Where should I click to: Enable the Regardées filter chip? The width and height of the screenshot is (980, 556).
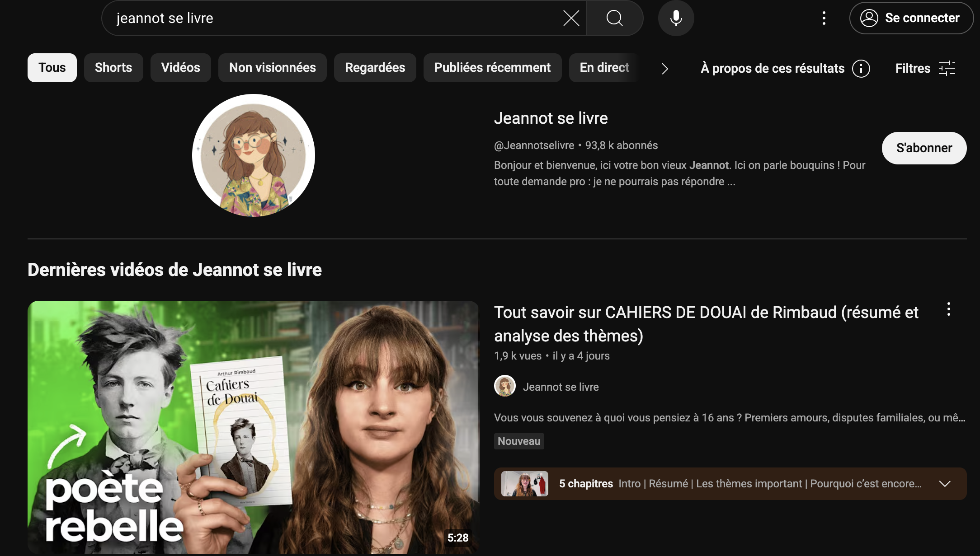point(375,68)
